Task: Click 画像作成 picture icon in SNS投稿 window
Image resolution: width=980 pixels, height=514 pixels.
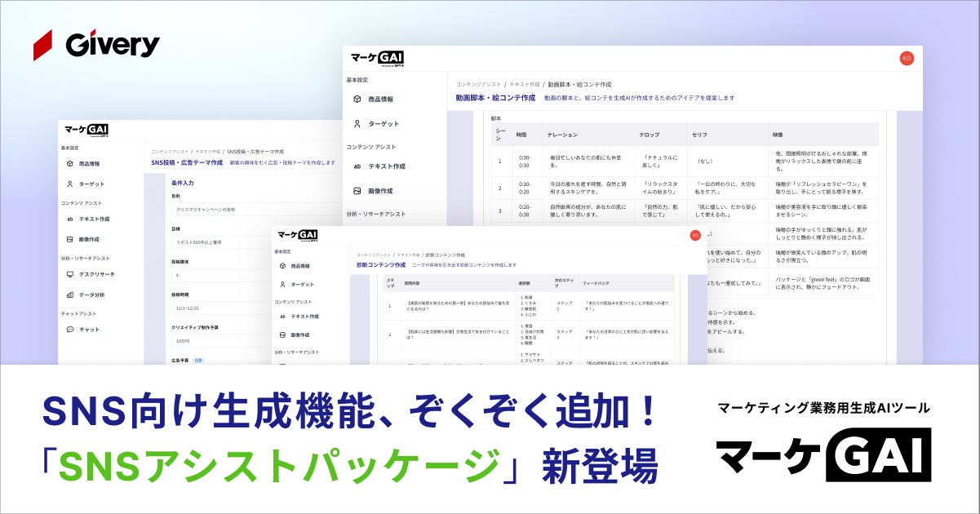Action: (70, 240)
